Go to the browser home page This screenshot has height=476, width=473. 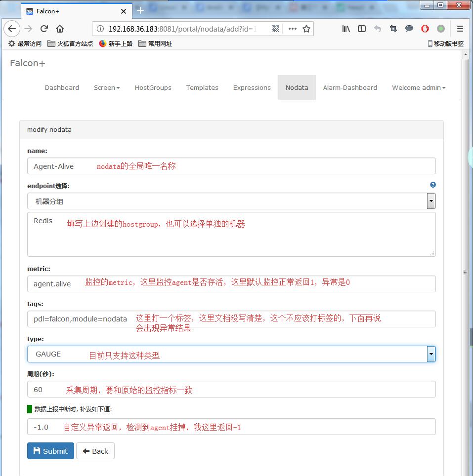point(60,29)
